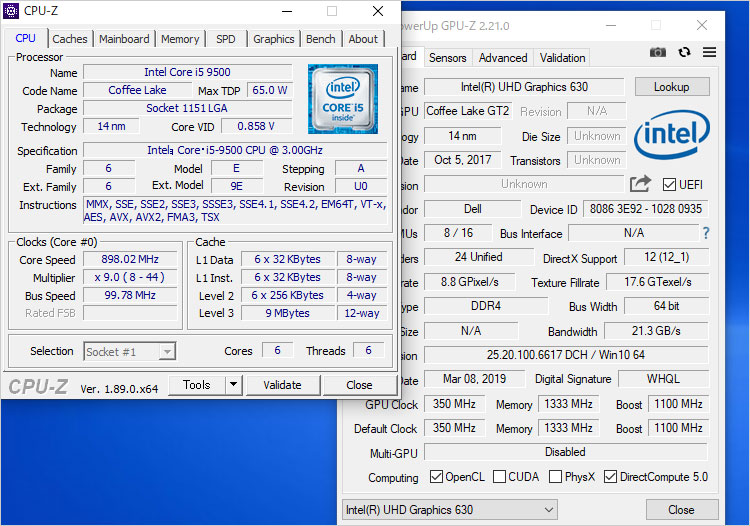Viewport: 750px width, 526px height.
Task: Click the Intel Core i5 logo in CPU-Z
Action: (342, 99)
